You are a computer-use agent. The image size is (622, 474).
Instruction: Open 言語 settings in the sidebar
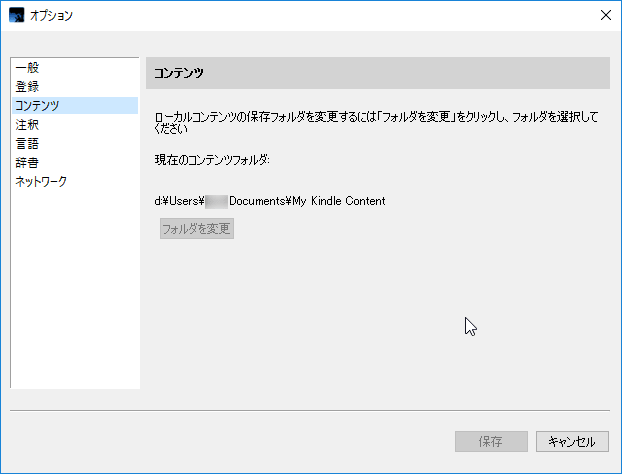point(28,144)
